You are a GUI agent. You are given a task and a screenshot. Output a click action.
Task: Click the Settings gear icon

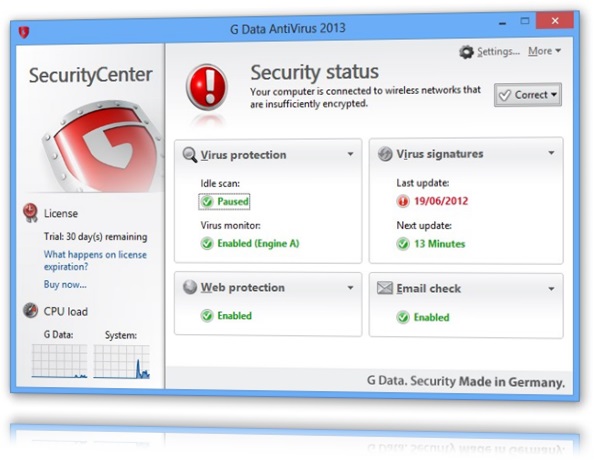466,52
